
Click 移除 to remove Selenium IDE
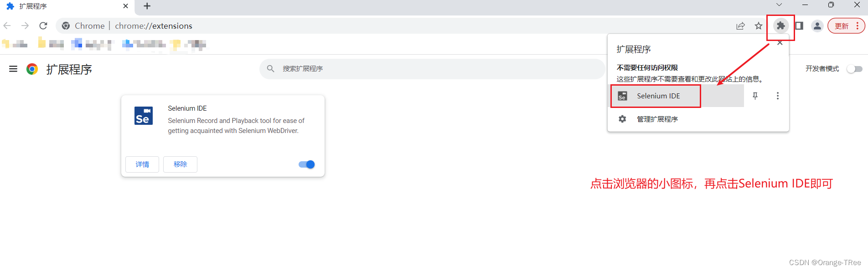point(180,164)
